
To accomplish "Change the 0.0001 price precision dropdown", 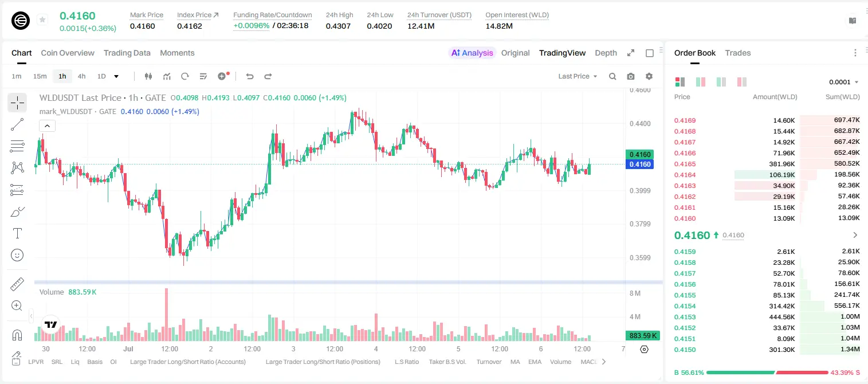I will click(843, 82).
